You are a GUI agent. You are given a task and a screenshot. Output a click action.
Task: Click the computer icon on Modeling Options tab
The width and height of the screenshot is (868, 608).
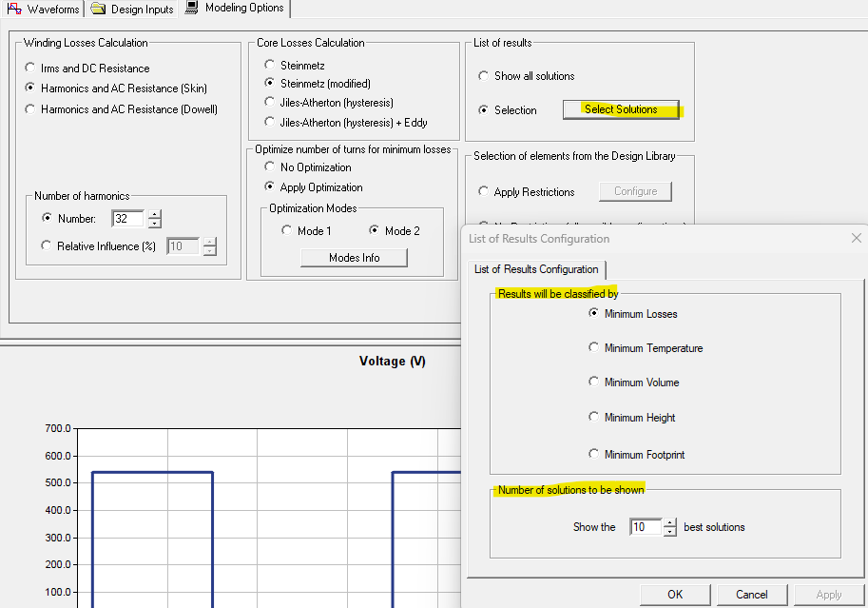coord(191,8)
